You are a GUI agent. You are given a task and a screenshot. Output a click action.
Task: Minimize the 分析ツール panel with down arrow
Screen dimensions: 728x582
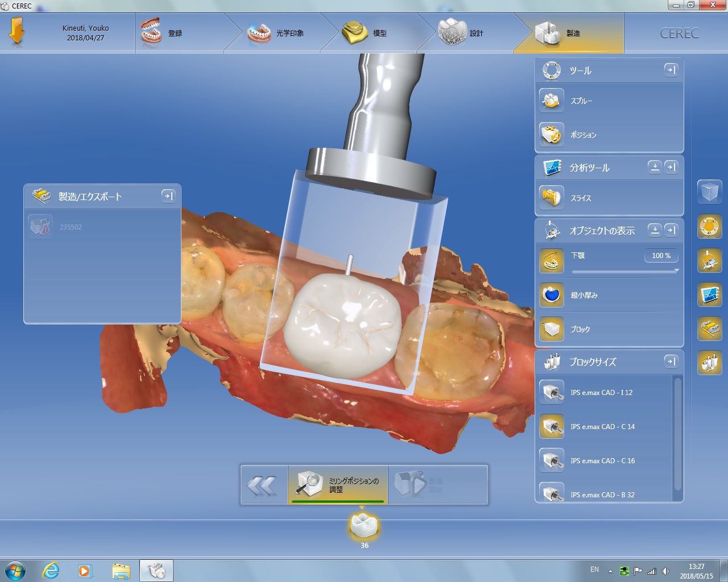tap(655, 167)
